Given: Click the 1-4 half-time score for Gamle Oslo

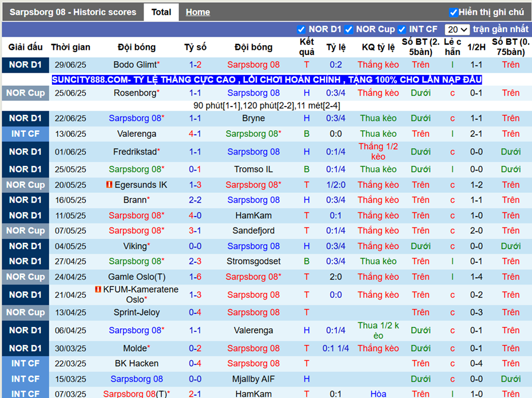Looking at the screenshot, I should coord(477,277).
